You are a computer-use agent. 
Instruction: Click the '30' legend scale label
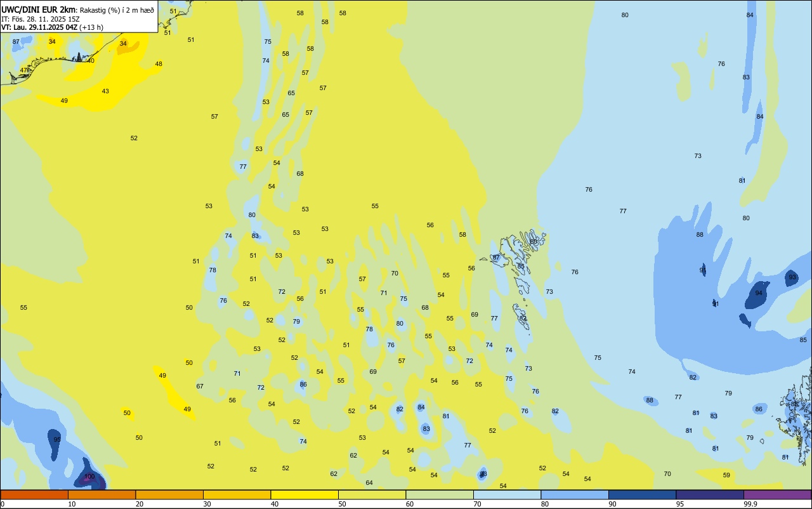coord(207,504)
